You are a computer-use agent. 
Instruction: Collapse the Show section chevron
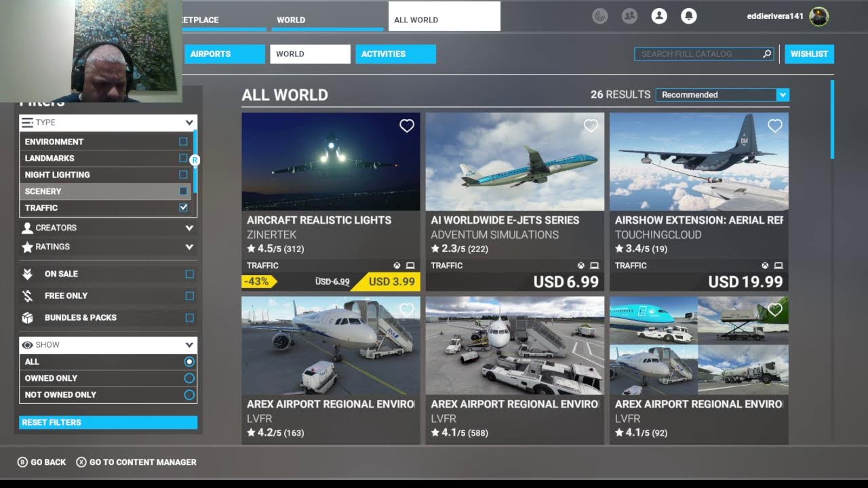tap(189, 345)
